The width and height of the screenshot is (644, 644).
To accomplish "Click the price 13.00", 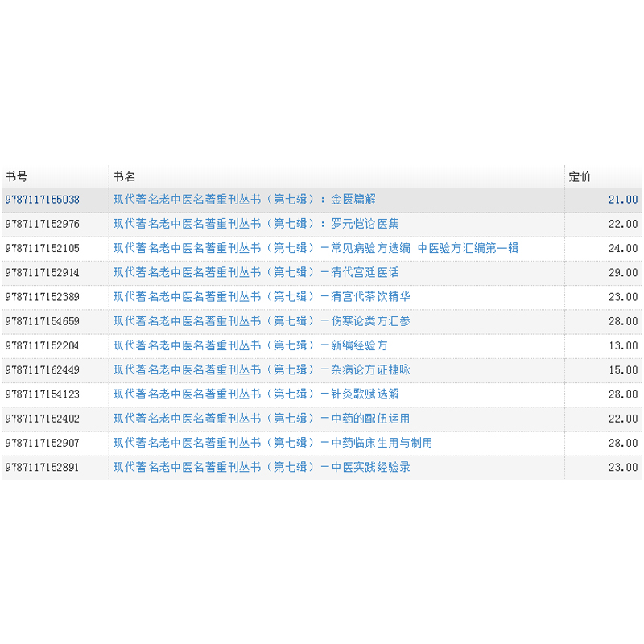I will [623, 345].
